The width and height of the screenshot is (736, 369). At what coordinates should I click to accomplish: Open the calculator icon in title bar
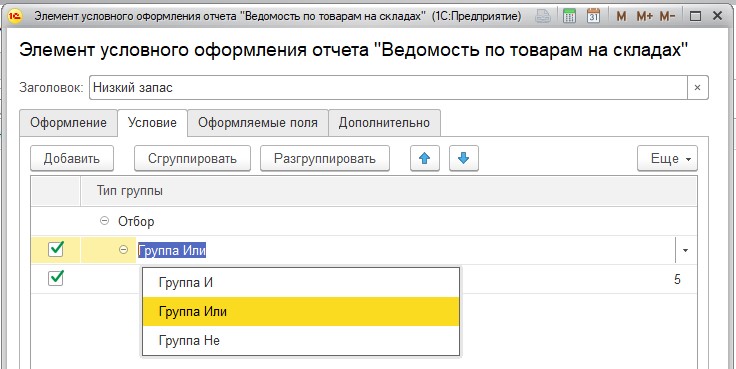569,16
